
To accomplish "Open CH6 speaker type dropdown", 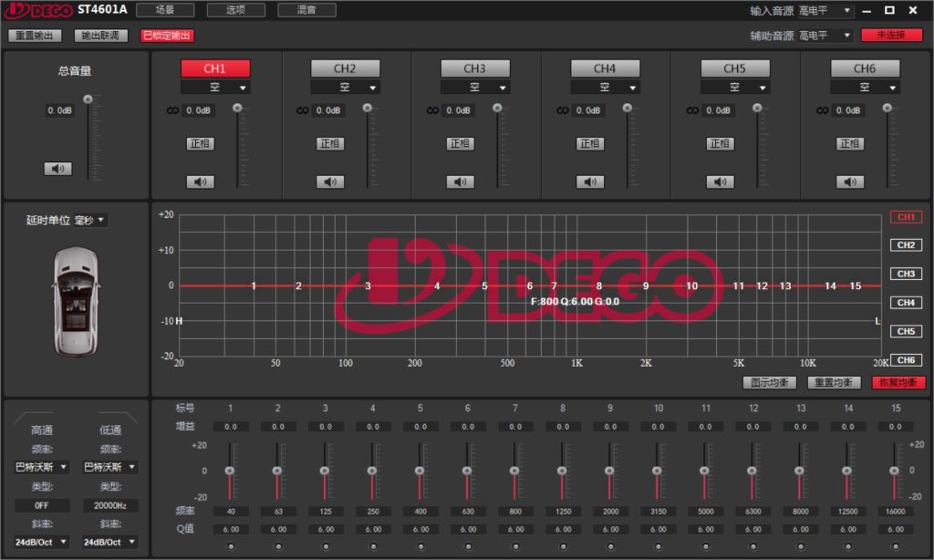I will click(865, 88).
